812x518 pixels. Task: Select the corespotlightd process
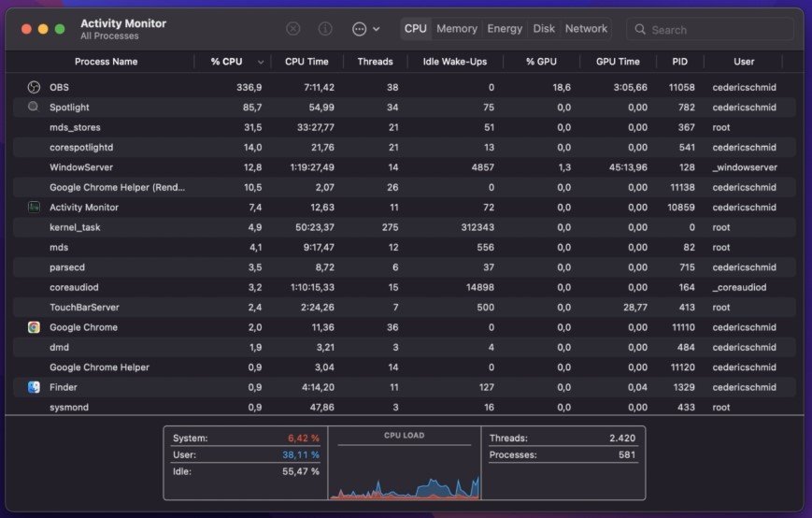(81, 147)
